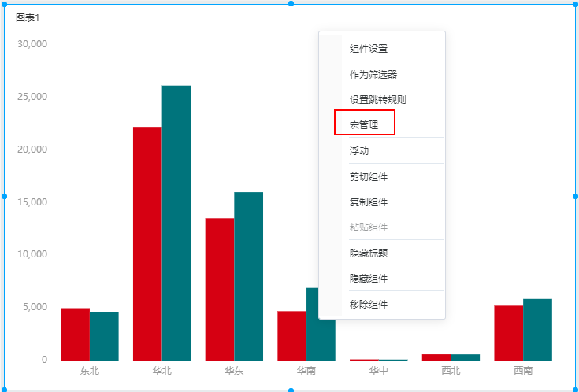Click the 华南 axis label
The image size is (579, 392).
coord(306,370)
